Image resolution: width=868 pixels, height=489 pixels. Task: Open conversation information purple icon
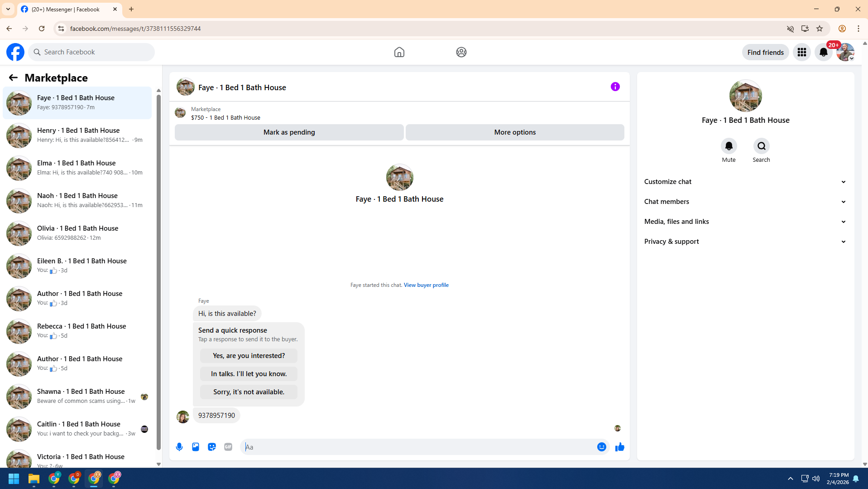615,87
